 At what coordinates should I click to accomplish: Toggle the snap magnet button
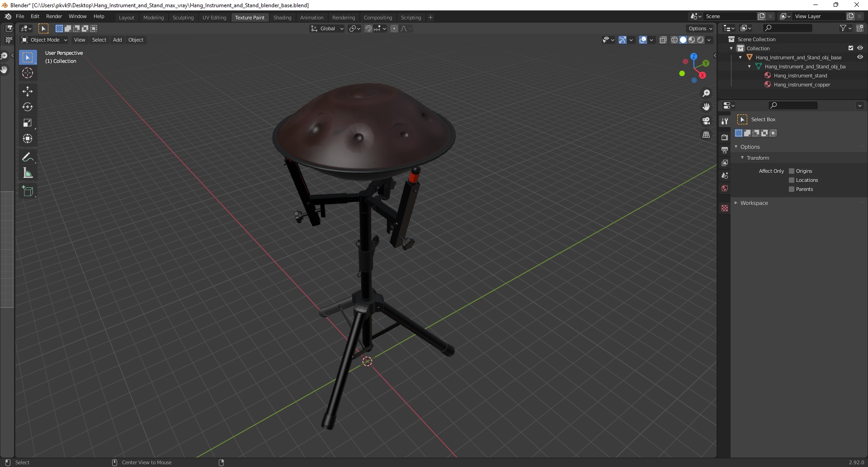click(368, 29)
